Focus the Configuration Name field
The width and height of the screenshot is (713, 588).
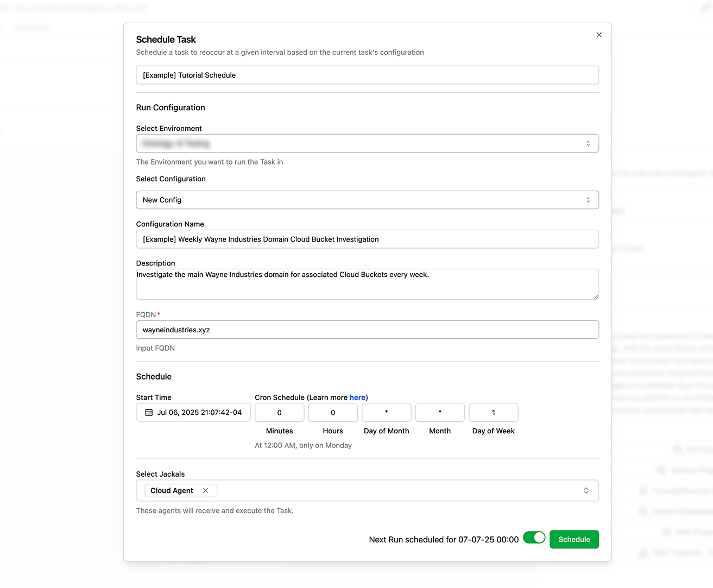367,239
